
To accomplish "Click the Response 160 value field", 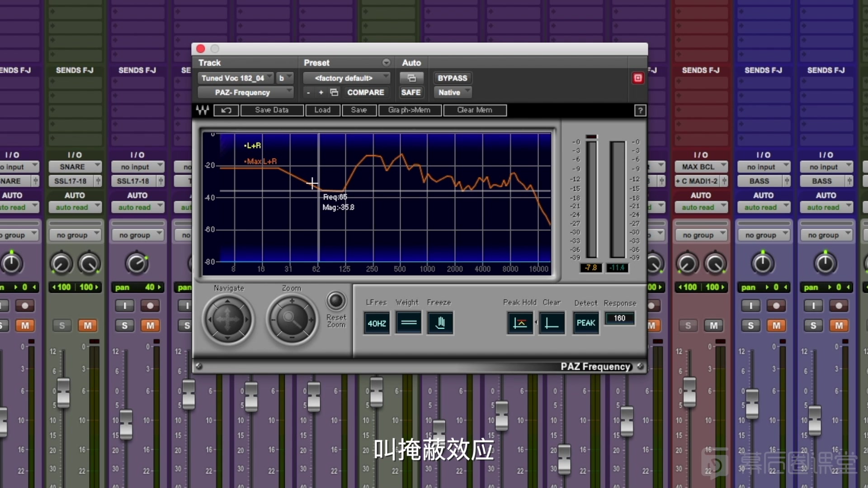I will tap(619, 318).
